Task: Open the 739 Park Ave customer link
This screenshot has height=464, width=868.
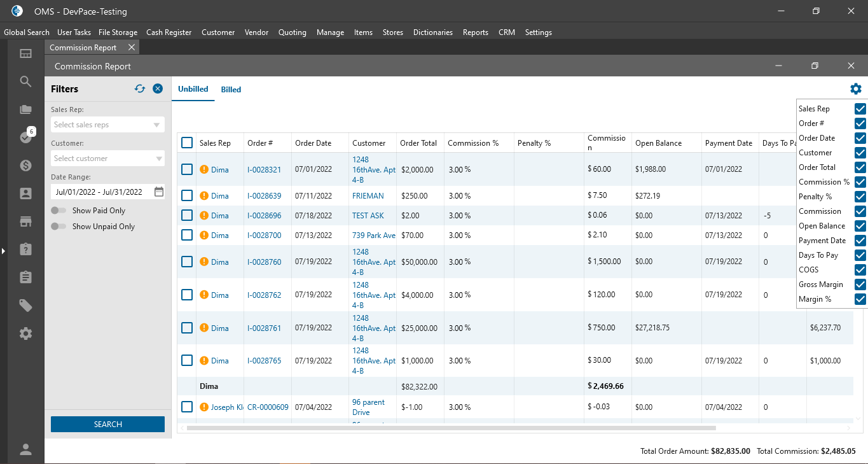Action: pyautogui.click(x=374, y=236)
